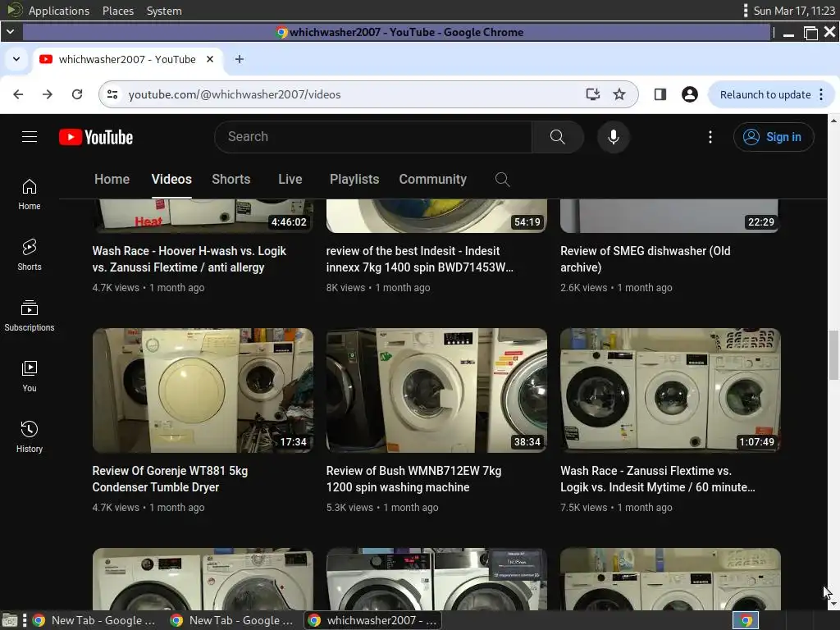Open the YouTube hamburger guide menu
The image size is (840, 630).
(30, 137)
